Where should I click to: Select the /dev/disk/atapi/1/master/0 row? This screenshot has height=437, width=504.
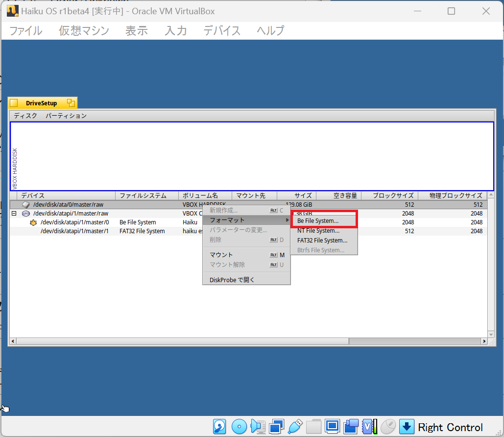(x=248, y=222)
